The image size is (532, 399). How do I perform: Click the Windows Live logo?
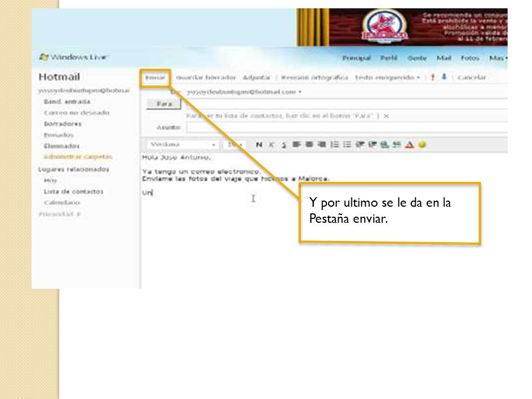click(x=73, y=57)
